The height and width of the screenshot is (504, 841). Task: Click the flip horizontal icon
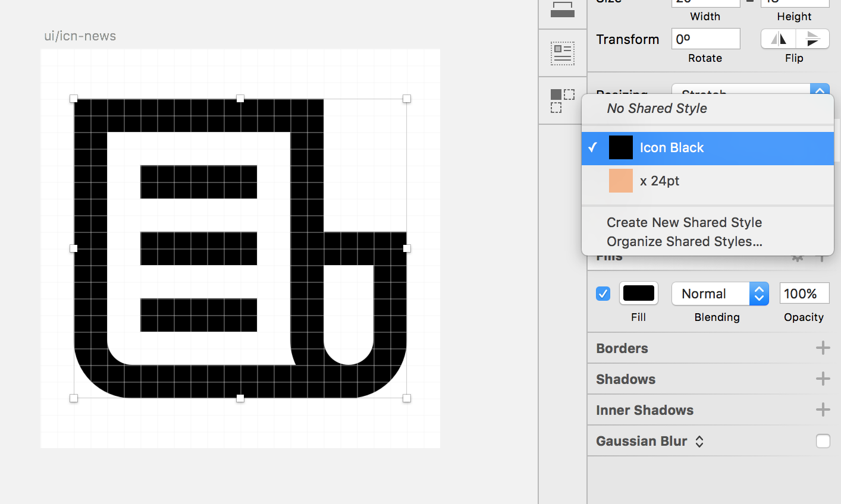point(778,39)
